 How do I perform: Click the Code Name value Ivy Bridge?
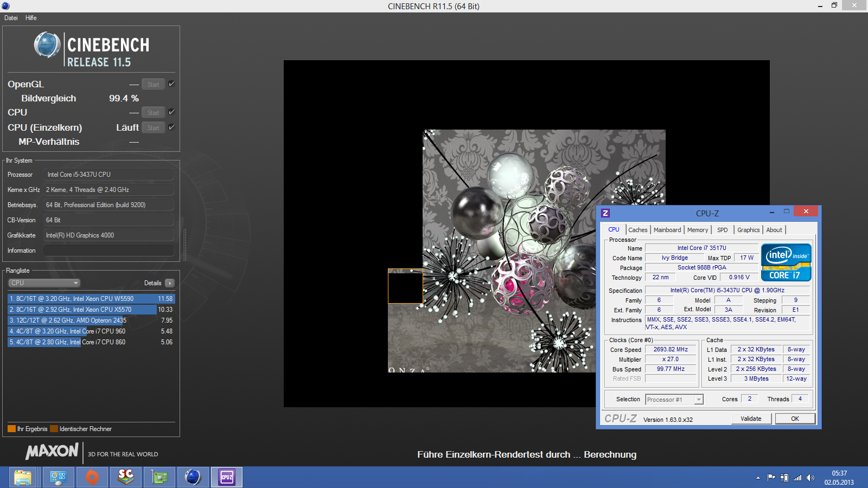[x=674, y=258]
